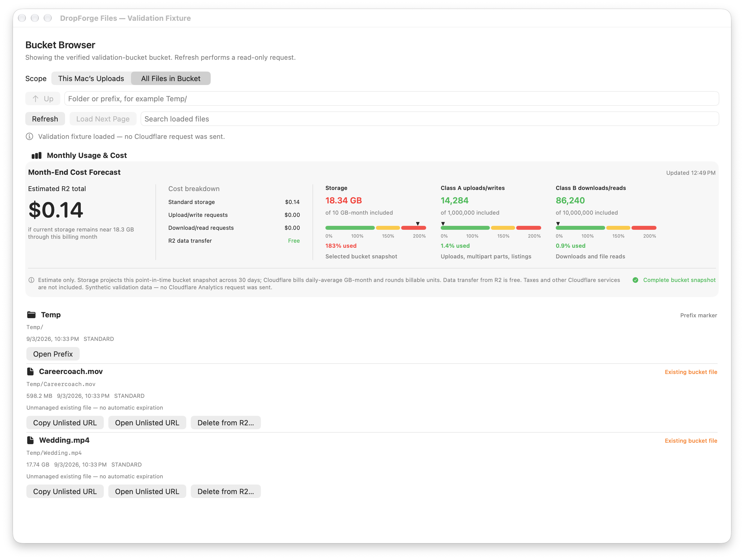Screen dimensions: 744x560
Task: Click the info icon next to validation fixture message
Action: [x=30, y=137]
